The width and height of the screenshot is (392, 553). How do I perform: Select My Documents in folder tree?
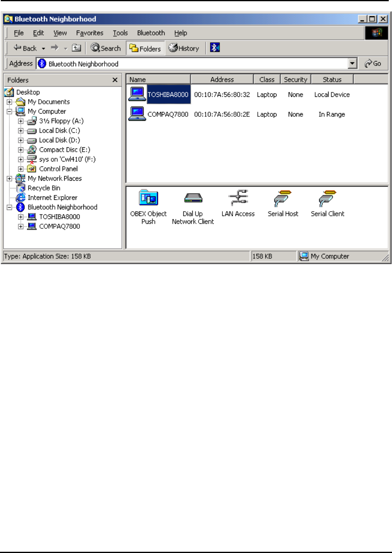coord(49,102)
